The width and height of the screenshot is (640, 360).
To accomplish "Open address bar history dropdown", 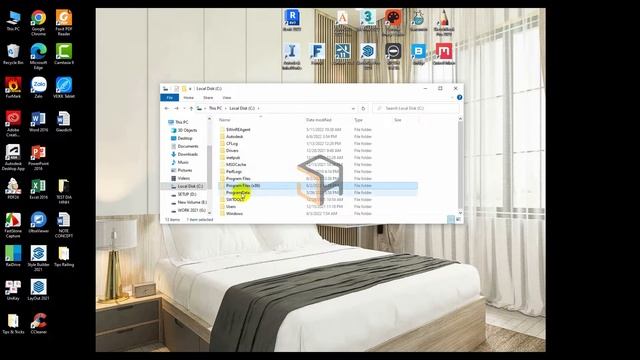I will (x=353, y=108).
